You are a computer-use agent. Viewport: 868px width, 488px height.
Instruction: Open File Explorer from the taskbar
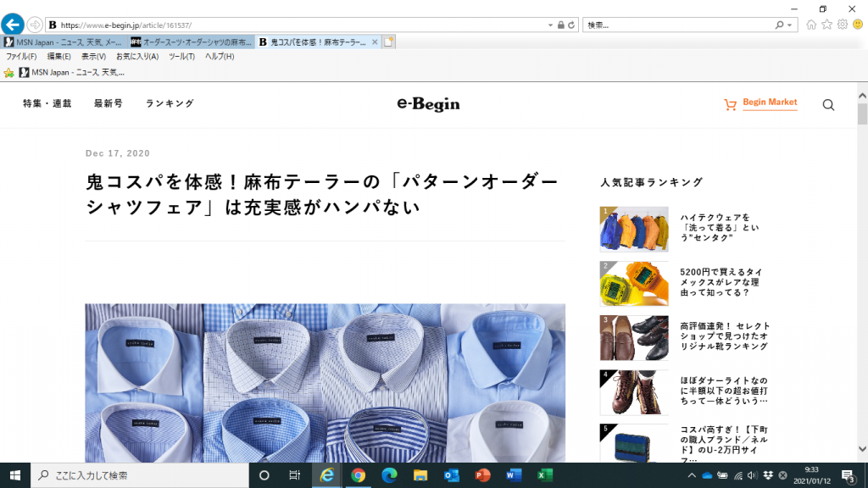420,475
